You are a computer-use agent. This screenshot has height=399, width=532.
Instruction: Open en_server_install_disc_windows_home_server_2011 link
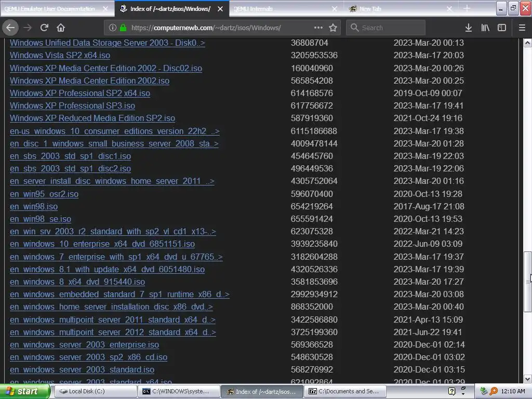pyautogui.click(x=112, y=181)
